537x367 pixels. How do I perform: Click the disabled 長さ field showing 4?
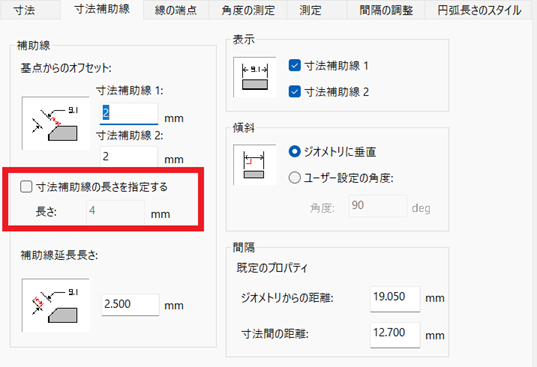click(x=115, y=212)
